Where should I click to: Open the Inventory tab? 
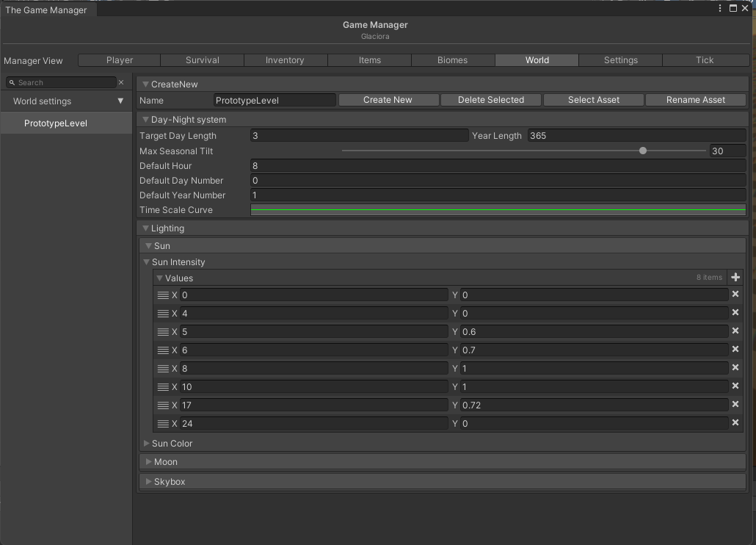point(285,60)
